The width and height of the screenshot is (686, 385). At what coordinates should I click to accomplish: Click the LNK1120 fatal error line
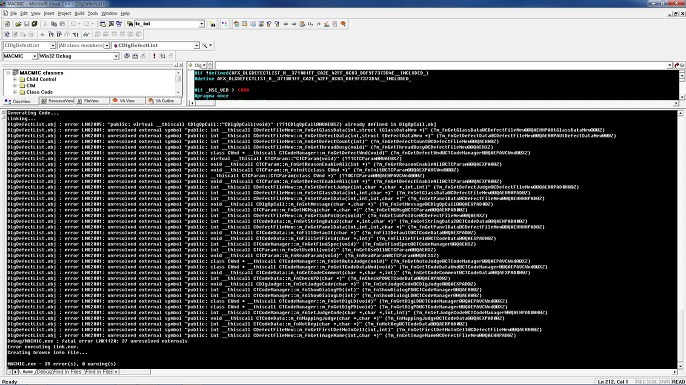pyautogui.click(x=97, y=341)
